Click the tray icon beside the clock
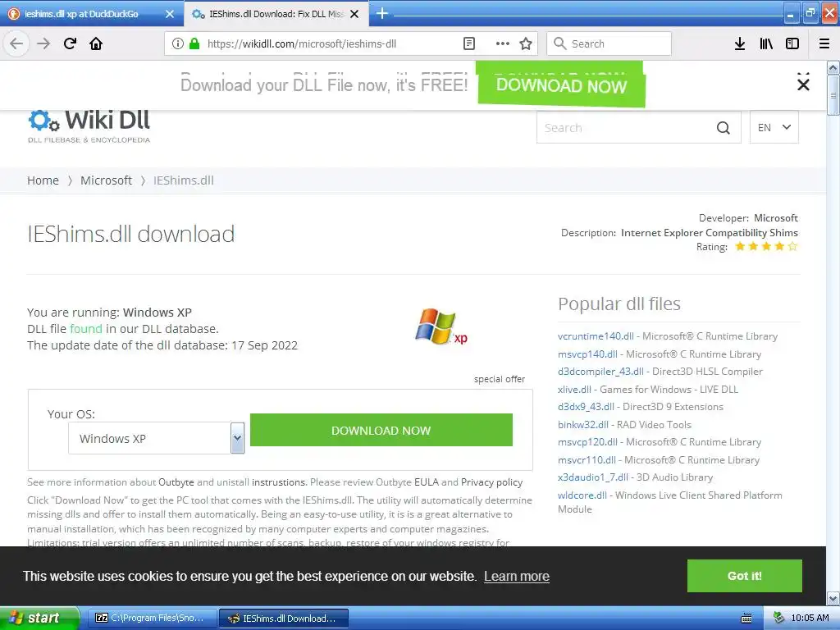Viewport: 840px width, 630px height. [x=779, y=618]
